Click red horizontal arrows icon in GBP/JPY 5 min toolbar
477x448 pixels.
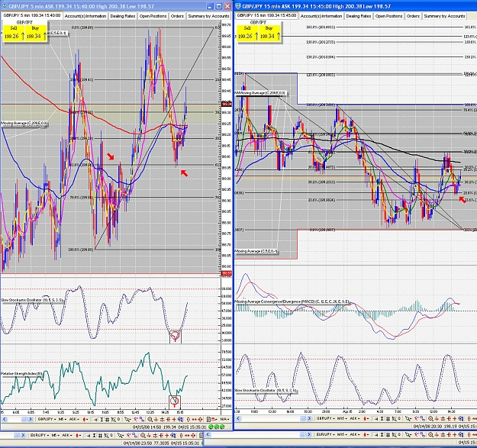pyautogui.click(x=194, y=420)
